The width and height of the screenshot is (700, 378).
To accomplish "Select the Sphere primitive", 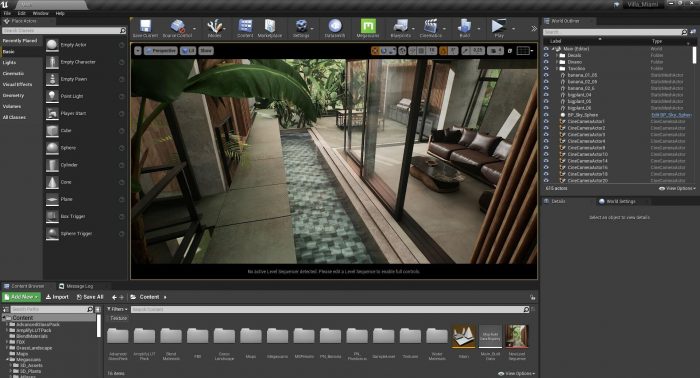I will tap(85, 148).
